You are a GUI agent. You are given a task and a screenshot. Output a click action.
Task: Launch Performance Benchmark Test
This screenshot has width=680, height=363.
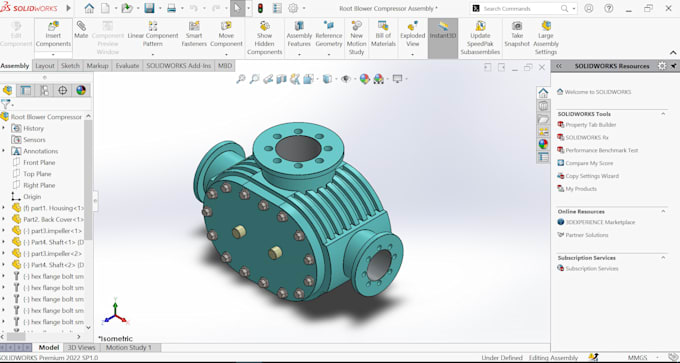(x=602, y=150)
